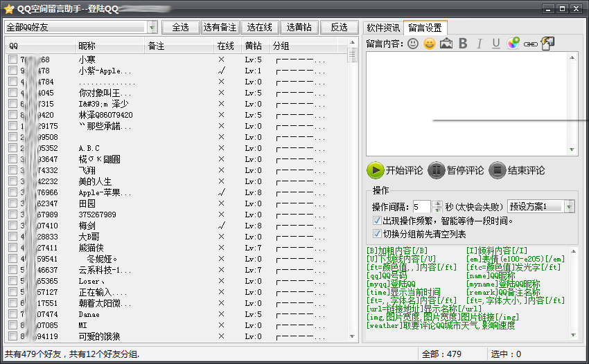The image size is (589, 364).
Task: Sort by the 在线 column header
Action: pyautogui.click(x=228, y=46)
